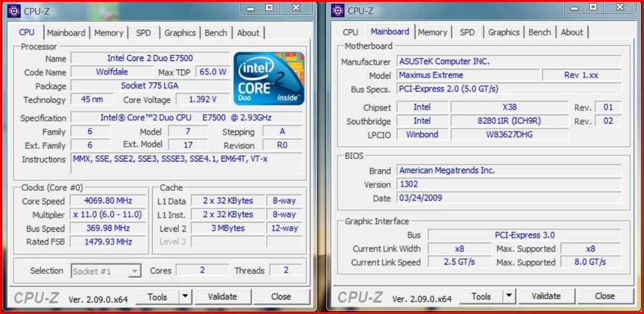Open Mainboard tab in left window
This screenshot has height=314, width=644.
[66, 33]
